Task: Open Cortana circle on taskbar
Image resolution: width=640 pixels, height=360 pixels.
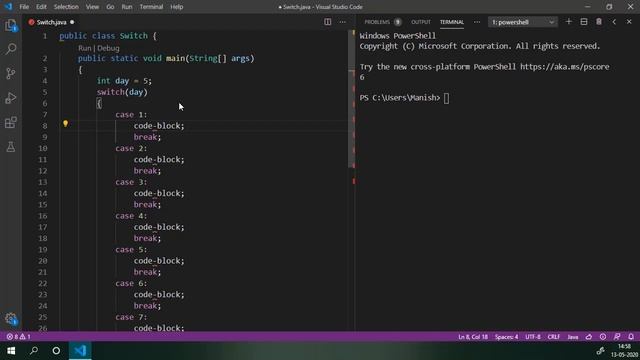Action: 56,351
